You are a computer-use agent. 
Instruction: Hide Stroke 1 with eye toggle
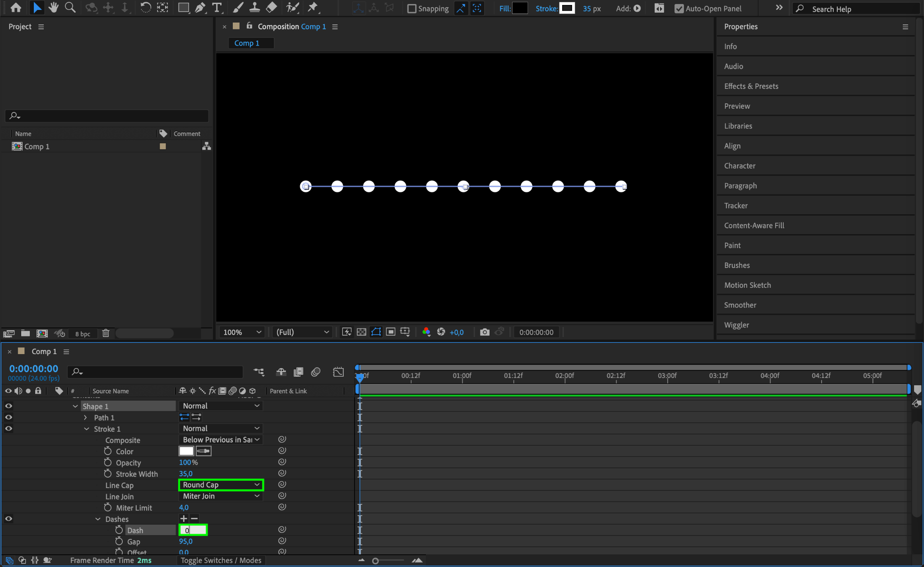click(9, 429)
